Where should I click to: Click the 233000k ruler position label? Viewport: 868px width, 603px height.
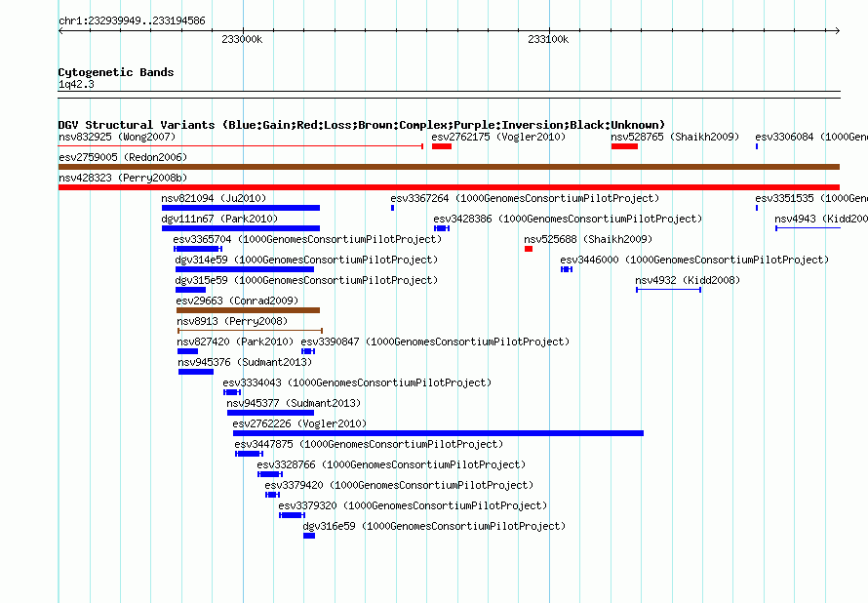pos(242,39)
